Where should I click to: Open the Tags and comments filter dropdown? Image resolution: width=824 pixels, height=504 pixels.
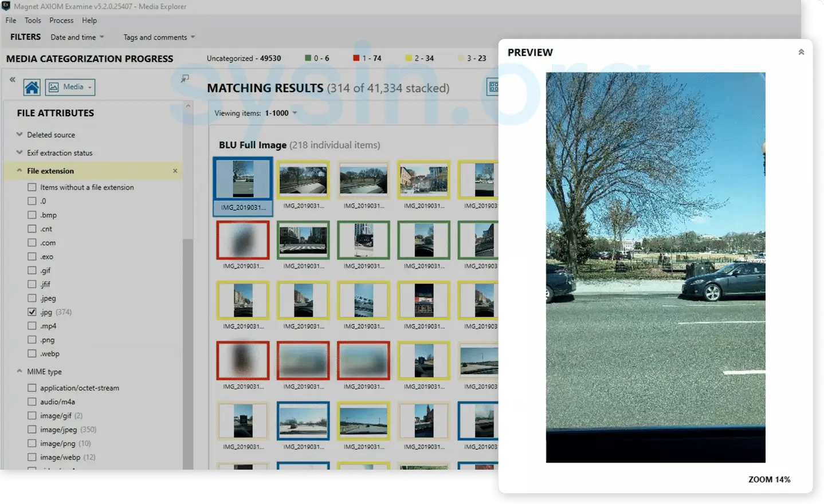(x=159, y=37)
